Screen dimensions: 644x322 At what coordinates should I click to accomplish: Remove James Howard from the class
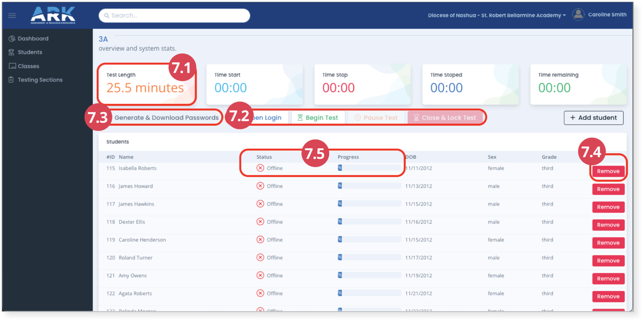coord(608,189)
